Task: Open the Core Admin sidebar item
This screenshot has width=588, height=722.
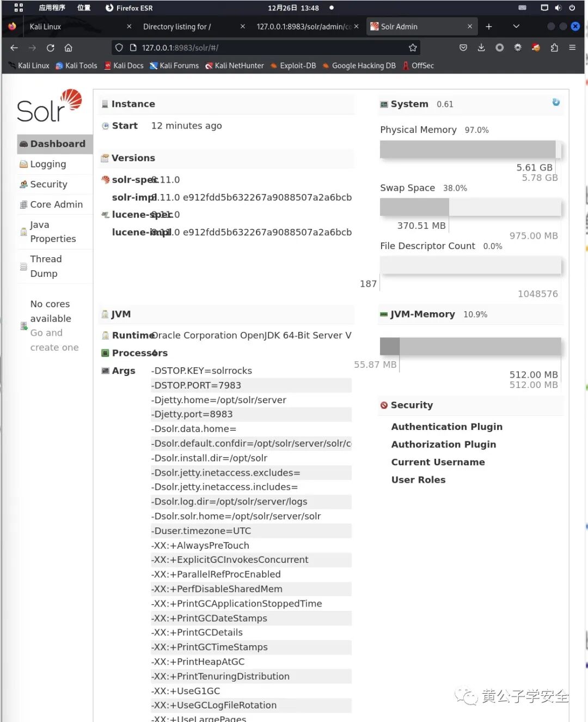Action: (55, 204)
